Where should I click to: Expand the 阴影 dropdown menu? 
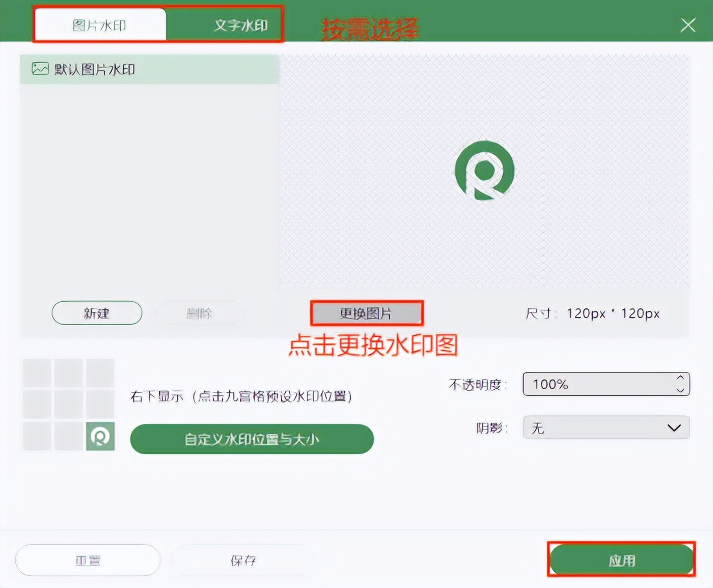606,427
